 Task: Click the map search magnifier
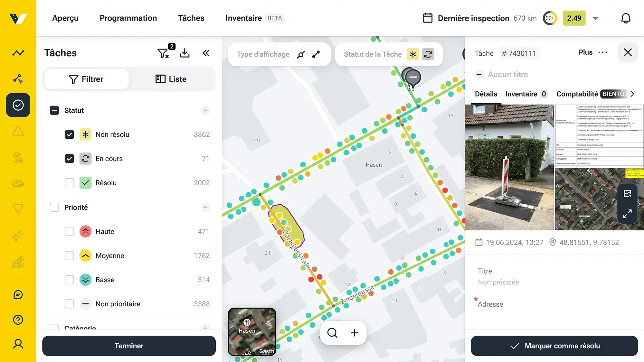point(332,333)
